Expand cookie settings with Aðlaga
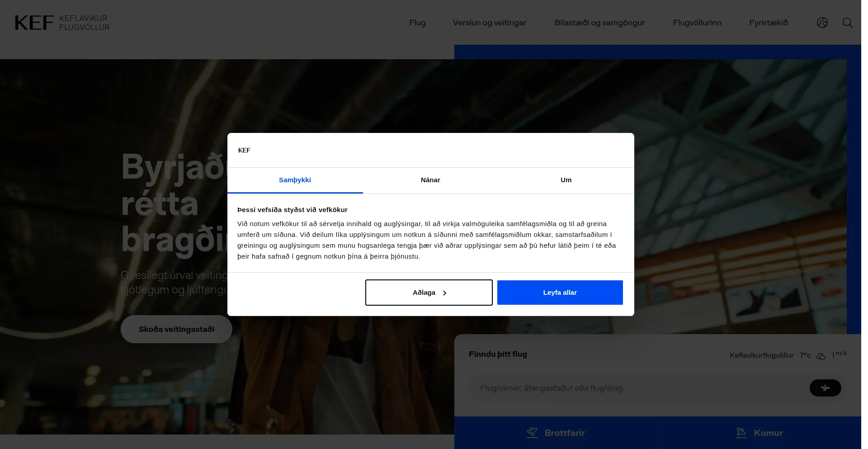Image resolution: width=868 pixels, height=449 pixels. pyautogui.click(x=429, y=293)
